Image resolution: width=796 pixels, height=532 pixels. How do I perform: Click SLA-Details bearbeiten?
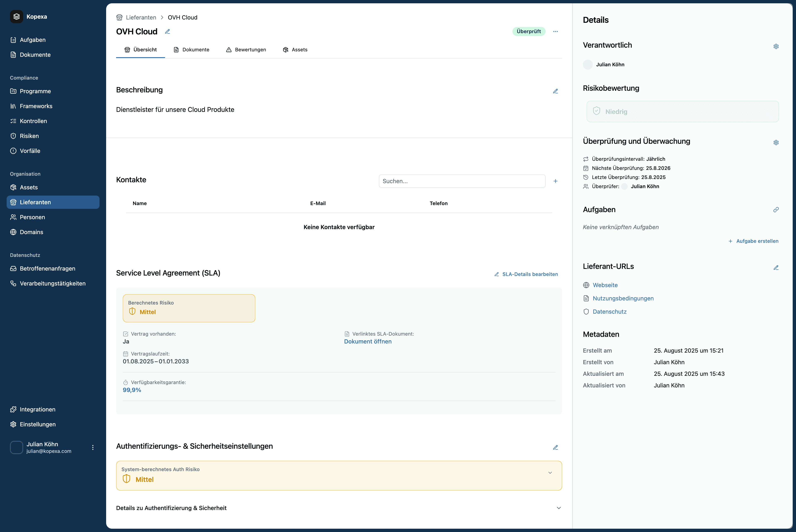pyautogui.click(x=526, y=274)
